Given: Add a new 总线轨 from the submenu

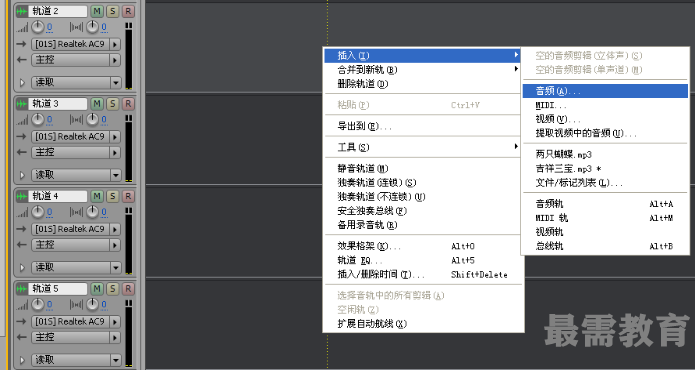Looking at the screenshot, I should (x=605, y=246).
